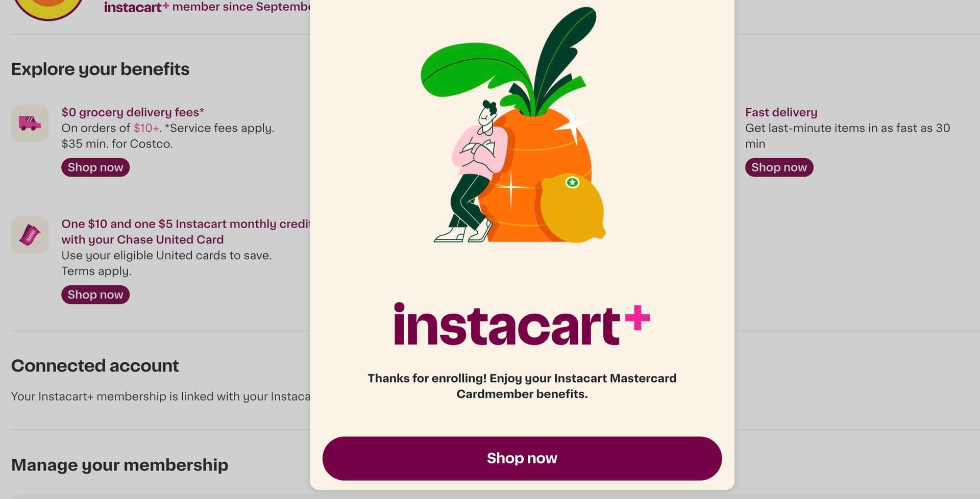Screen dimensions: 980x499
Task: Open the Fast delivery benefit heading
Action: [x=781, y=112]
